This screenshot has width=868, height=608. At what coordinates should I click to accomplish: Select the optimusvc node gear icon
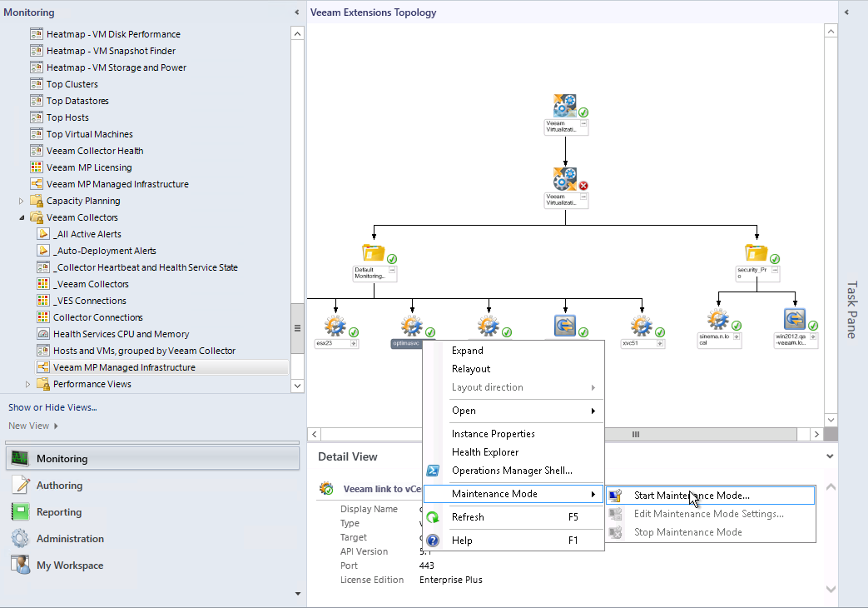pos(412,326)
